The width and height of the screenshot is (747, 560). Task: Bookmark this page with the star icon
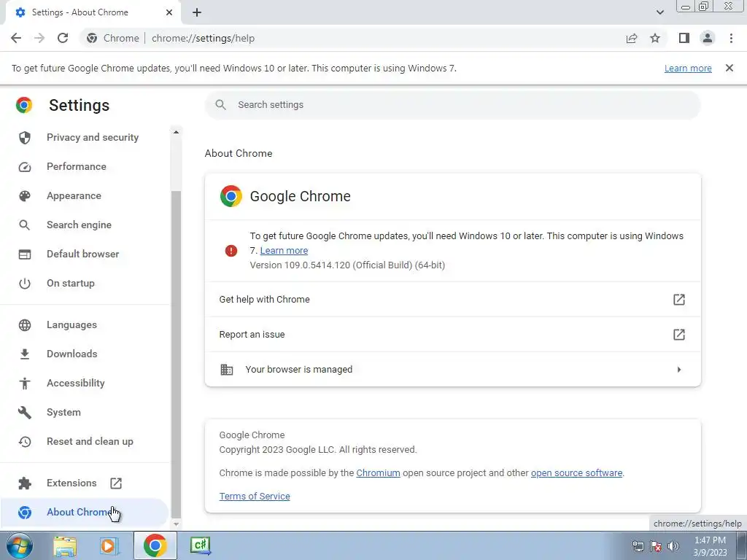(655, 38)
